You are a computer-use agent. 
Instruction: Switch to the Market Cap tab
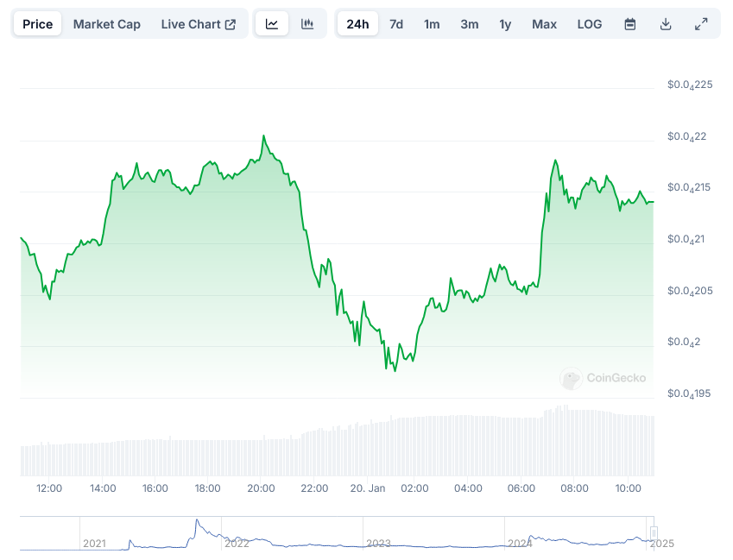pos(107,24)
